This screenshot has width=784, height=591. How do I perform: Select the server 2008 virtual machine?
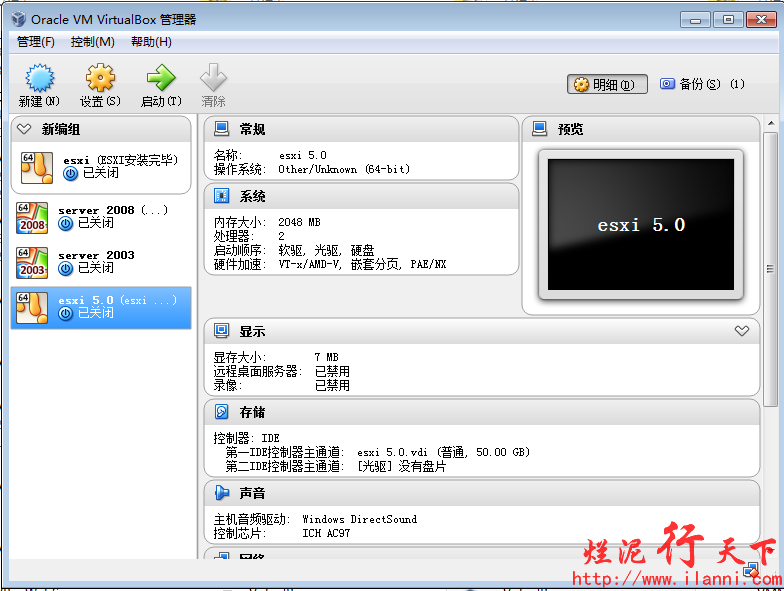pos(100,217)
